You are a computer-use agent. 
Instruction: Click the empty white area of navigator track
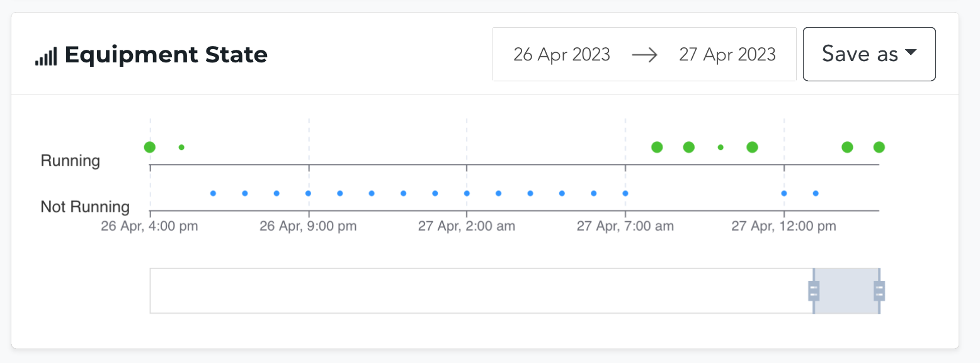click(x=479, y=291)
